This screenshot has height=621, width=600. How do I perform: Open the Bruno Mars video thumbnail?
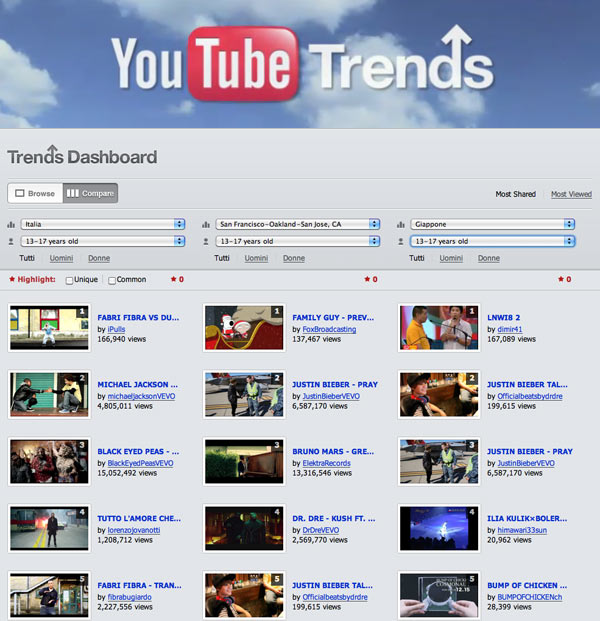pyautogui.click(x=244, y=461)
